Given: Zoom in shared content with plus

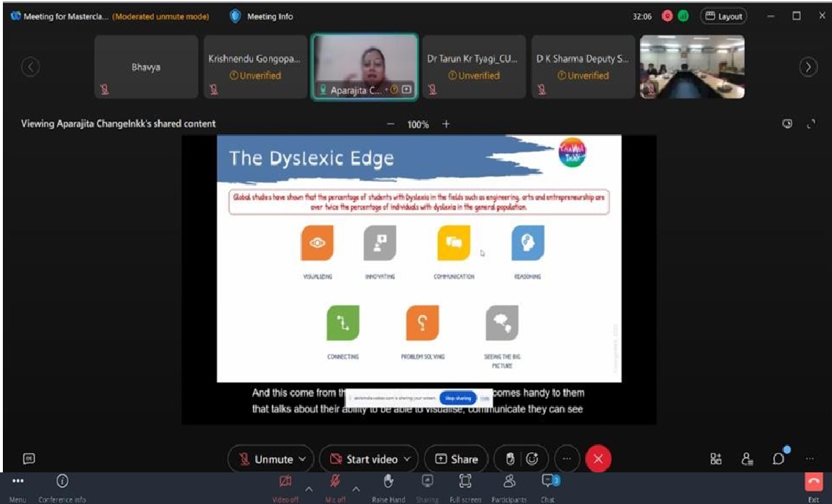Looking at the screenshot, I should (x=446, y=124).
